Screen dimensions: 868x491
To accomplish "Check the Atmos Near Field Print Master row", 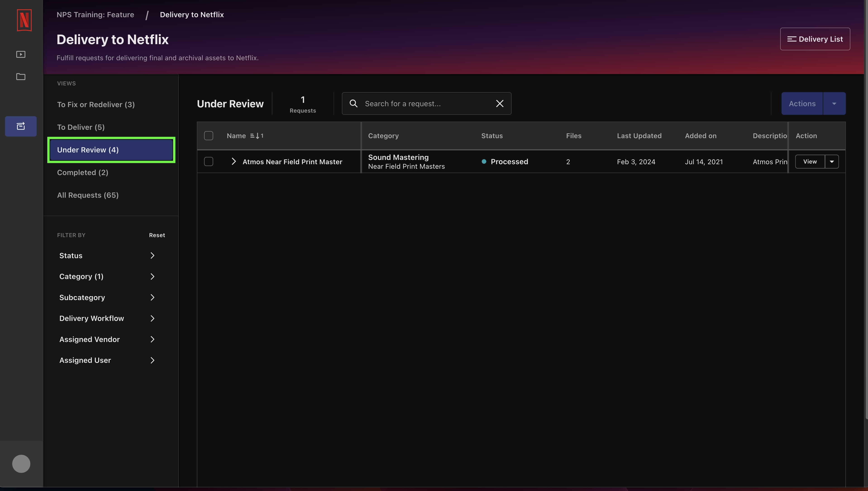I will point(209,161).
